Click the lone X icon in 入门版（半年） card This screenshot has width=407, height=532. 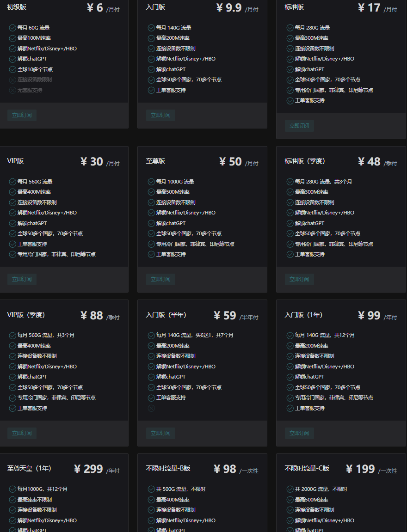(x=151, y=408)
